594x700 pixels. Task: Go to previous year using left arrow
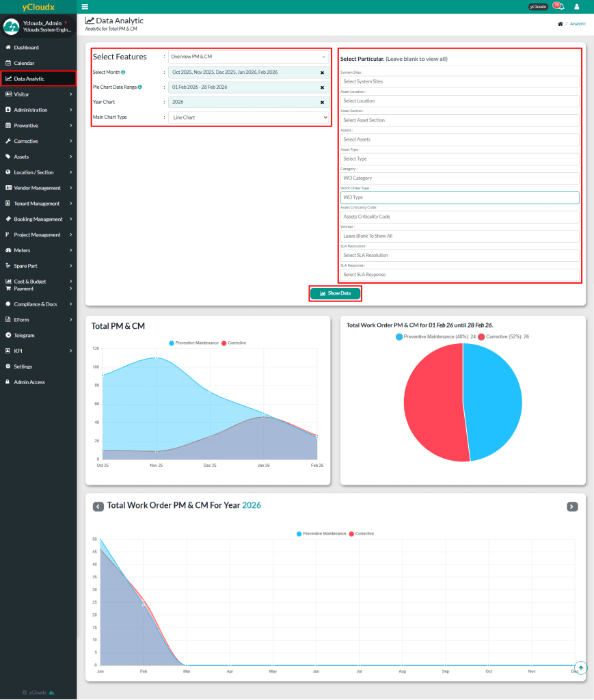(98, 507)
